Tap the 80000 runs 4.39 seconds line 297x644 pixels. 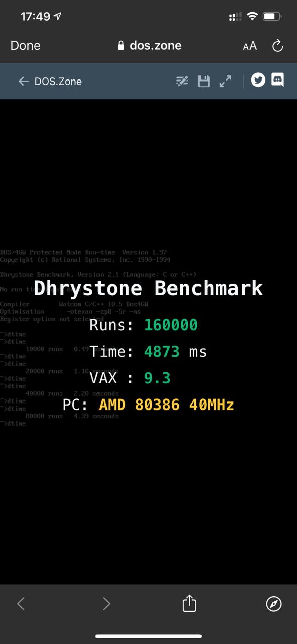click(72, 416)
